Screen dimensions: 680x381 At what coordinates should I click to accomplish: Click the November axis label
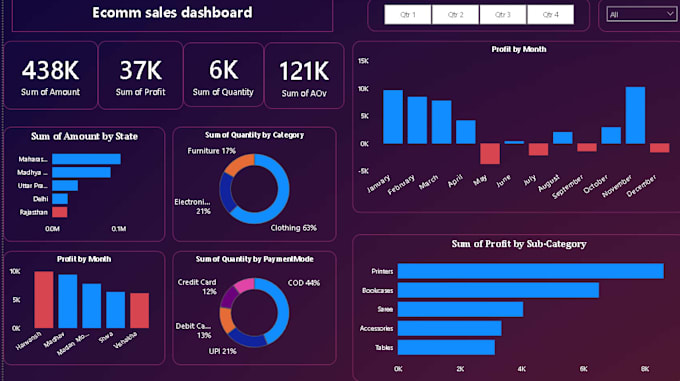(x=618, y=186)
